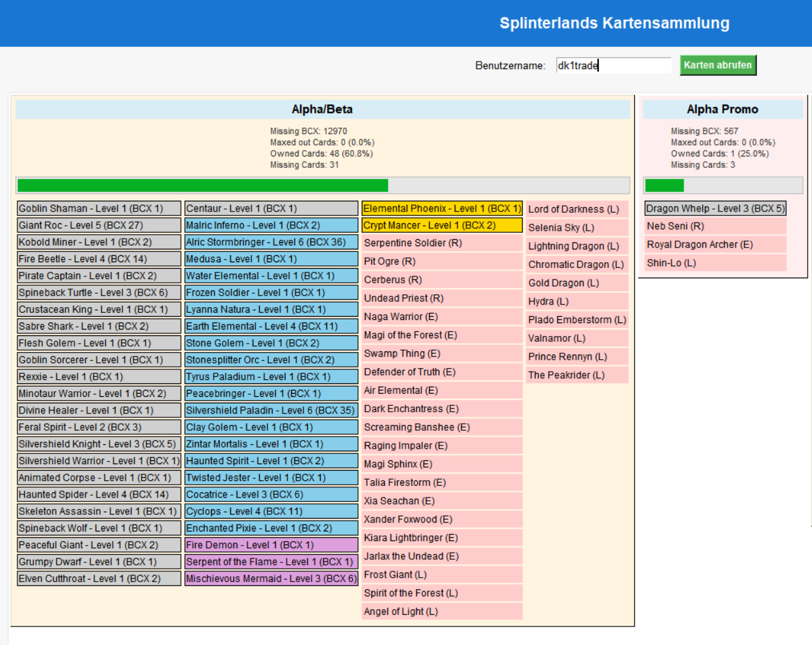Choose the Dragon Whelp Level 3 card

(715, 208)
